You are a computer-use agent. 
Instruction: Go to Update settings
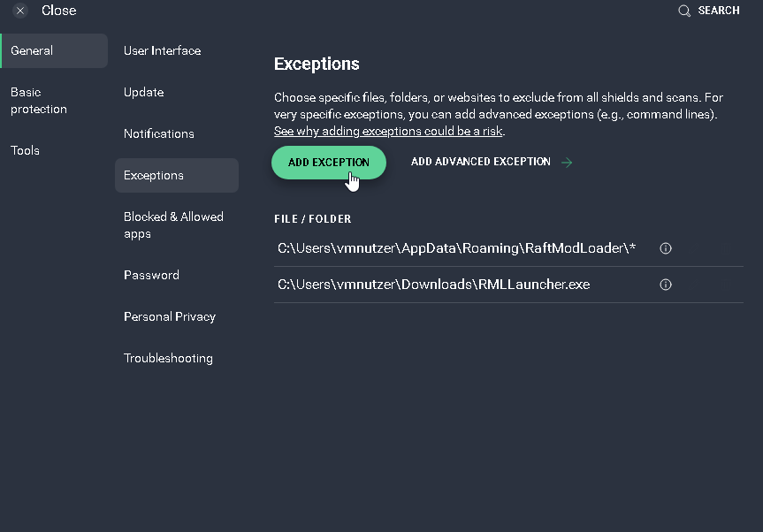coord(144,93)
